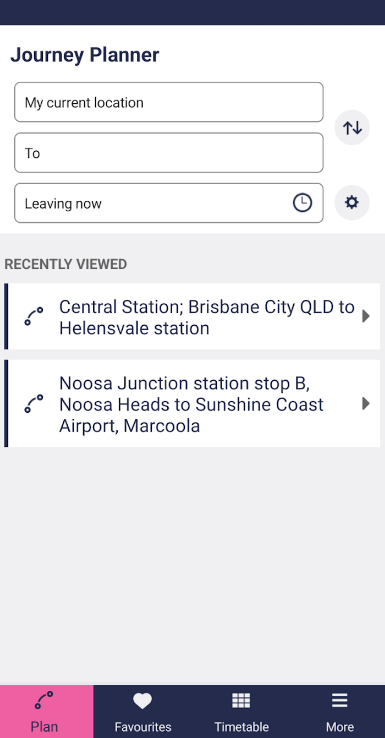
Task: Tap the hamburger More icon
Action: [x=339, y=701]
